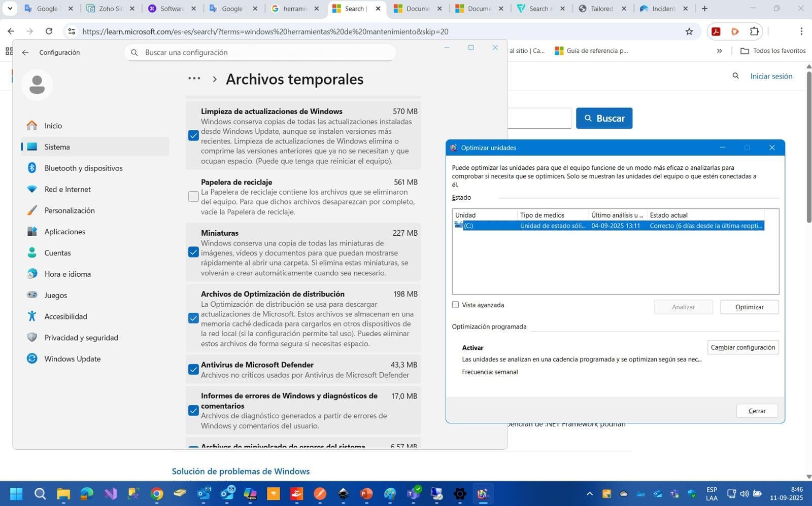Image resolution: width=812 pixels, height=506 pixels.
Task: Select Red e Internet menu item
Action: click(67, 189)
